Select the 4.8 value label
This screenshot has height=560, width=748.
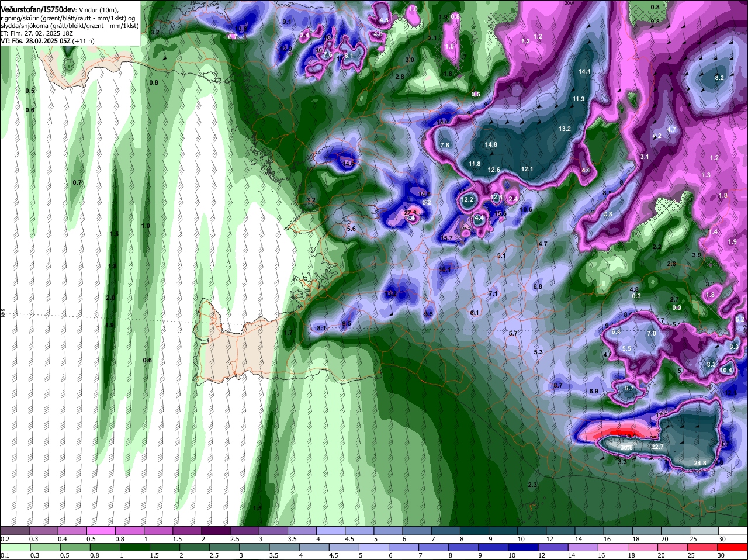pos(634,289)
